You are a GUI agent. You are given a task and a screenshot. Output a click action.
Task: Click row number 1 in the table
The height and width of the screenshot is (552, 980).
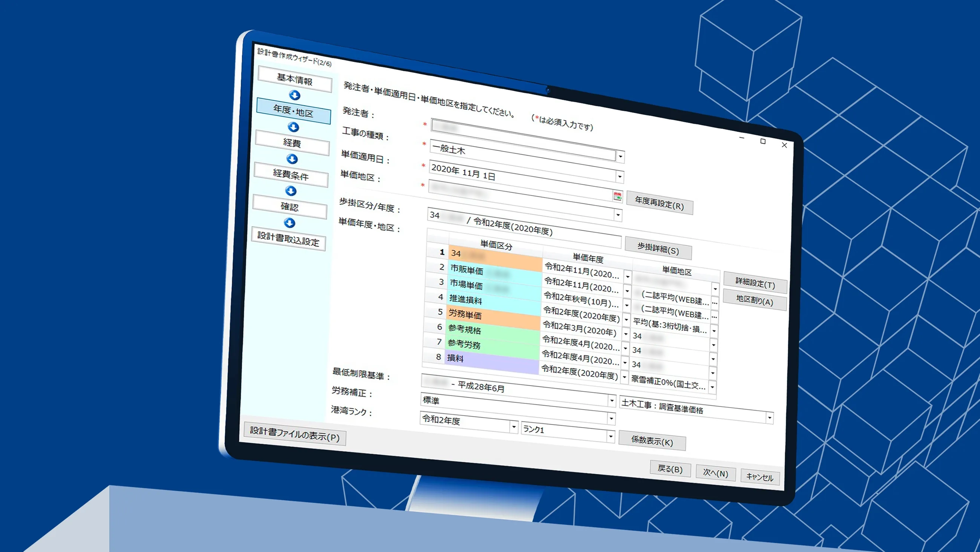click(x=438, y=251)
